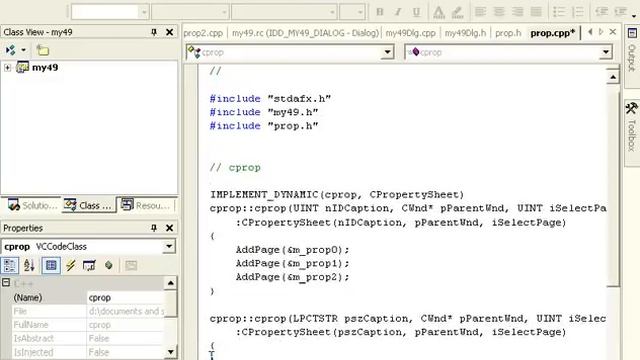The image size is (640, 360).
Task: Select the IsInjected property row
Action: [88, 352]
